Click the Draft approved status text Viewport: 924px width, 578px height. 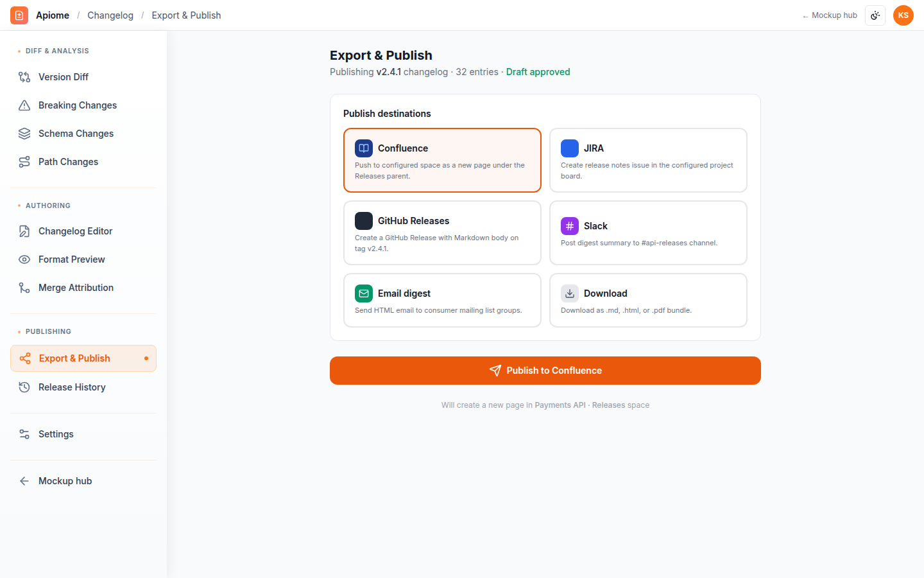click(538, 72)
